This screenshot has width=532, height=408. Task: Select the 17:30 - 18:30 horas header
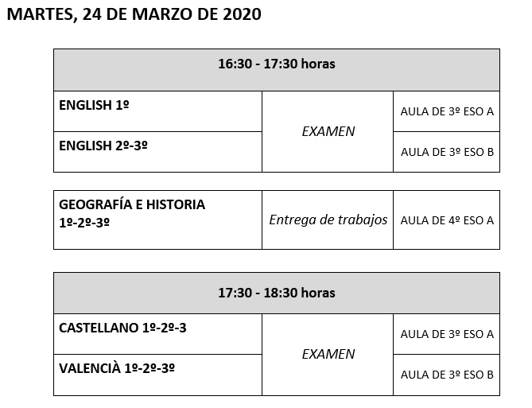tap(277, 293)
